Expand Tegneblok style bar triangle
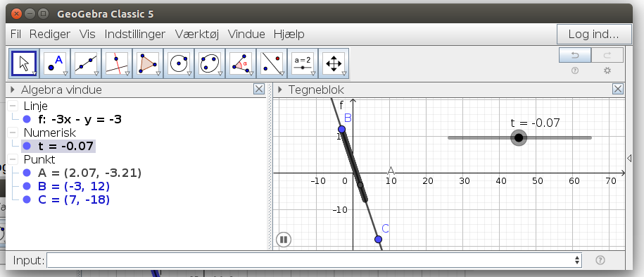 pos(280,90)
